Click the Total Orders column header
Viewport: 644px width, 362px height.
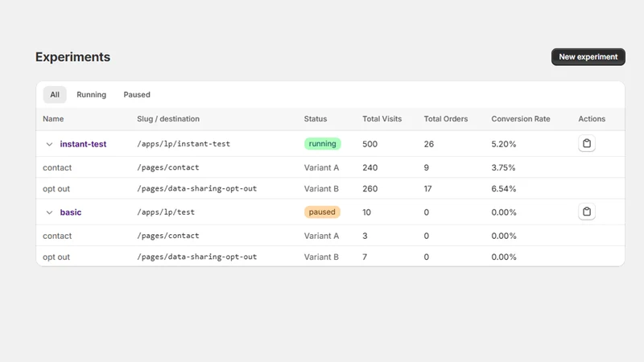pos(446,118)
